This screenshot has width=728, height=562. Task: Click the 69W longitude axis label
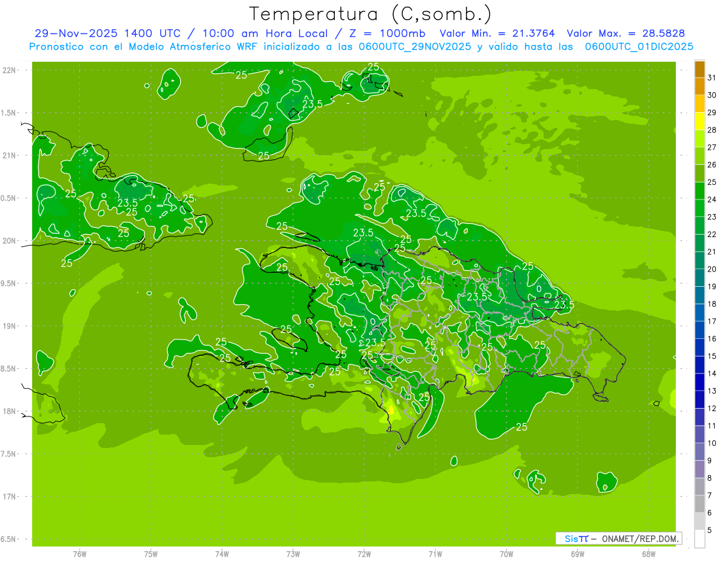pyautogui.click(x=578, y=554)
